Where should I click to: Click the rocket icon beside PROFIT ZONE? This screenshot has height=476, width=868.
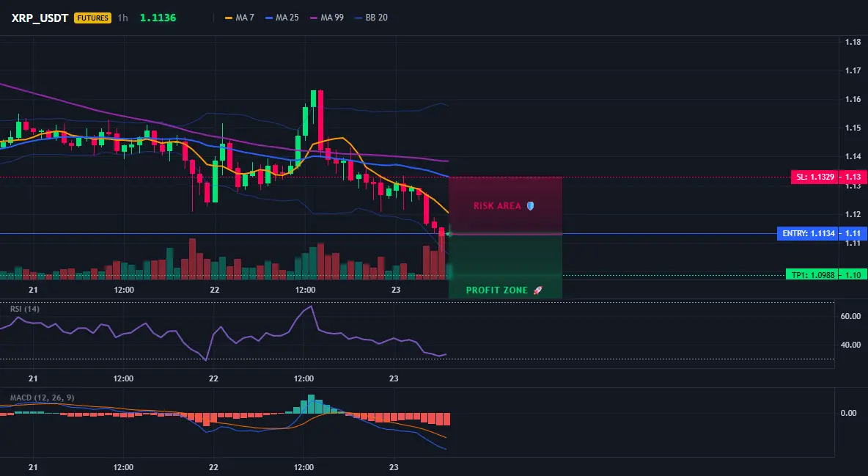coord(537,290)
